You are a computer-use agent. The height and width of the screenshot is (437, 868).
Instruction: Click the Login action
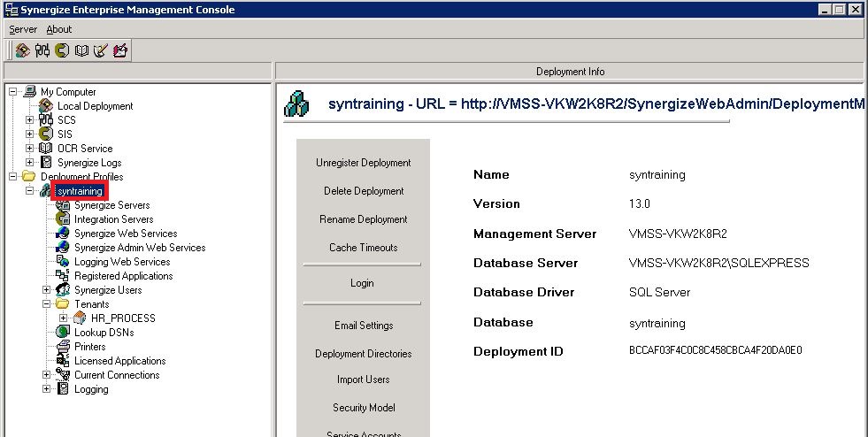point(362,283)
